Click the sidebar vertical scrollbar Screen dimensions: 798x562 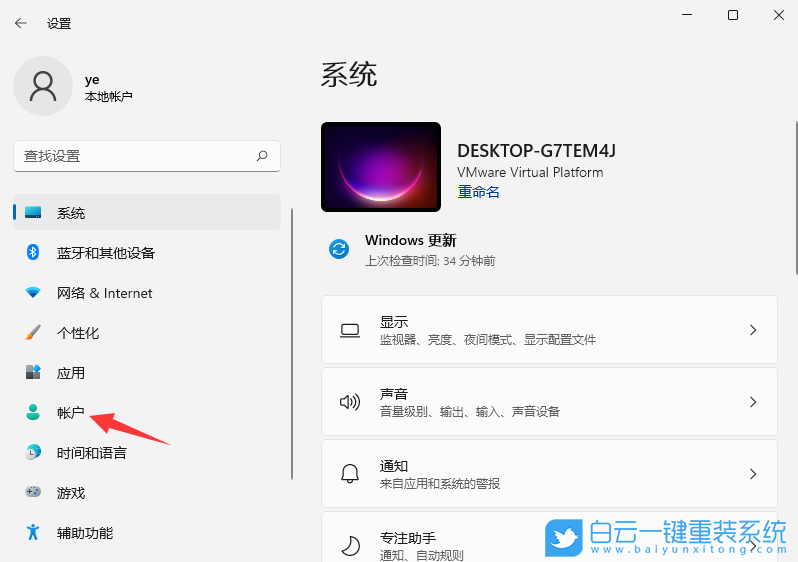[292, 344]
